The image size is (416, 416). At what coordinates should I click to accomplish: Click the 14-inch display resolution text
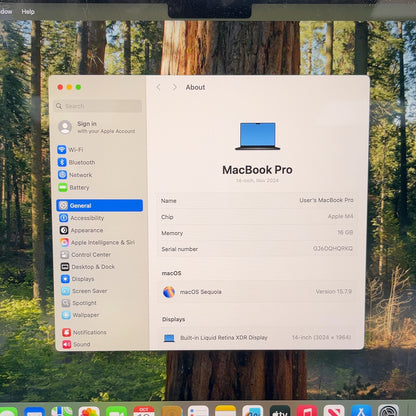[321, 337]
